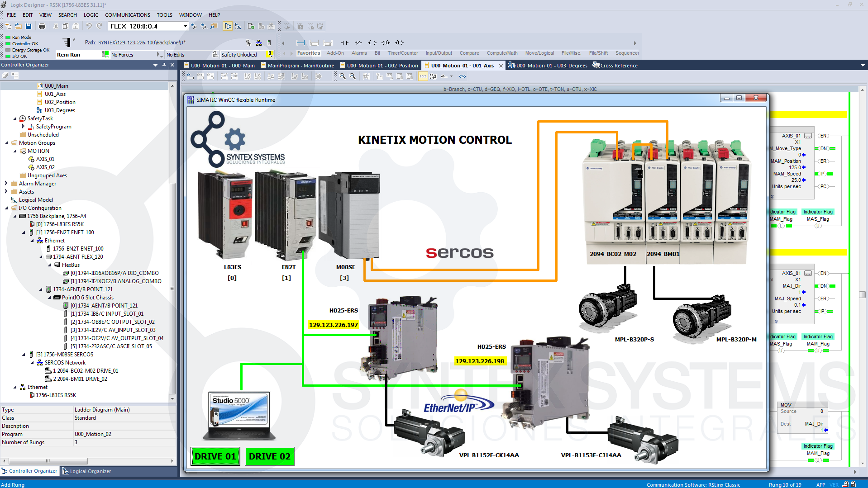Toggle the 'abcd' rung comment display icon
The height and width of the screenshot is (488, 868).
423,76
